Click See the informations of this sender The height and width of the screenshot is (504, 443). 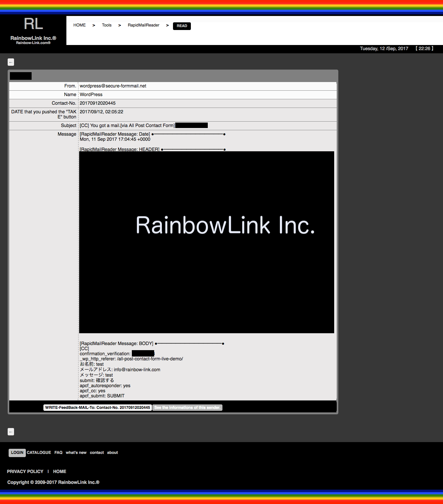(187, 408)
